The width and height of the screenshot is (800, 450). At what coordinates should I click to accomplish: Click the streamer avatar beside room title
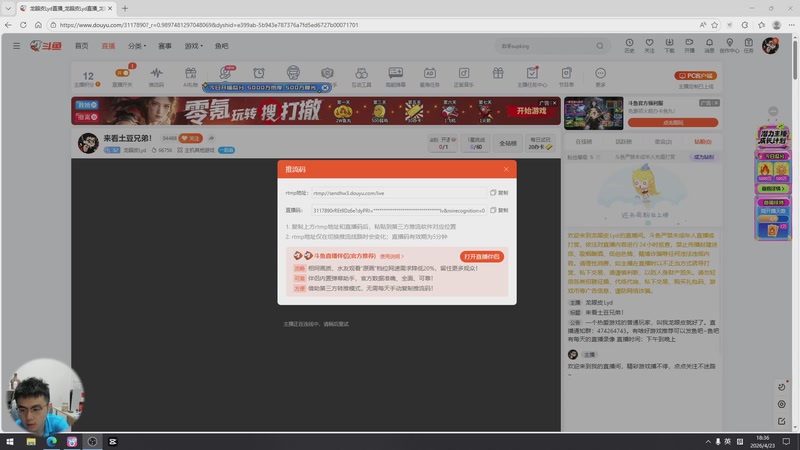pos(88,143)
